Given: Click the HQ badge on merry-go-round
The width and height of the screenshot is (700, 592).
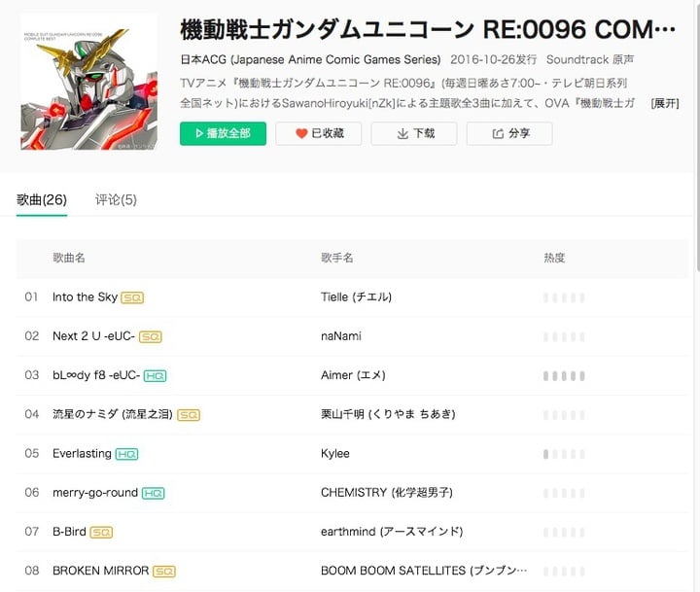Looking at the screenshot, I should tap(154, 494).
